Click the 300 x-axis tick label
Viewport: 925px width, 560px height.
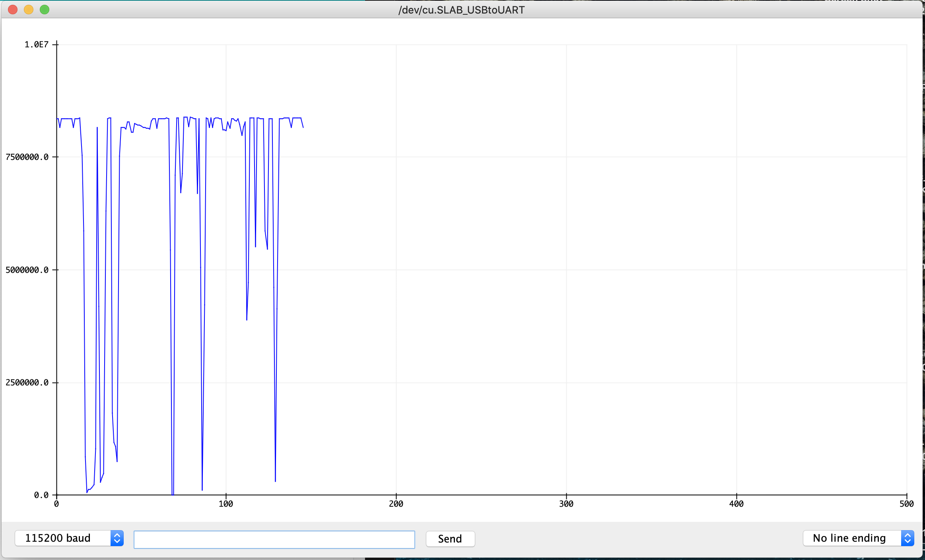pos(566,504)
